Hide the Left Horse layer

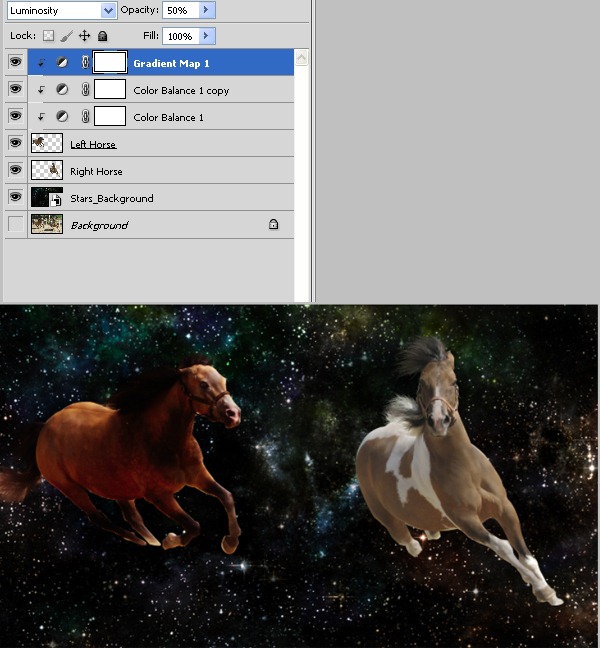click(16, 143)
